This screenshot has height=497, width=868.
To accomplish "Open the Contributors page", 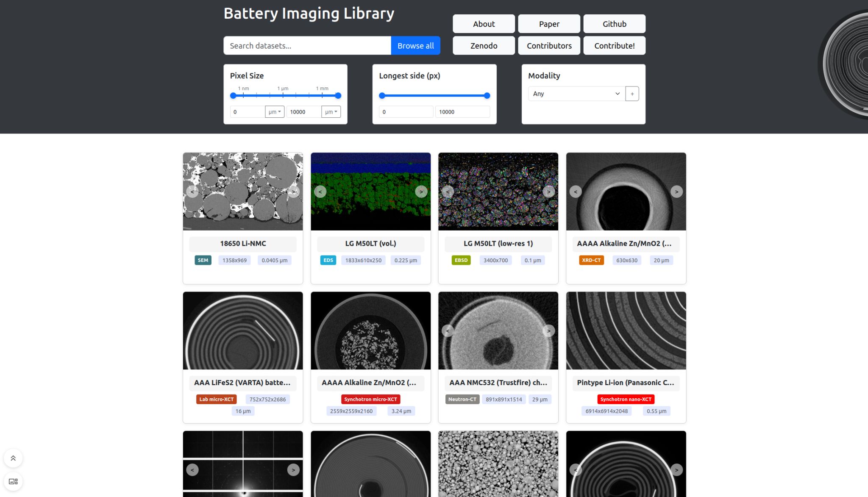I will (x=549, y=46).
